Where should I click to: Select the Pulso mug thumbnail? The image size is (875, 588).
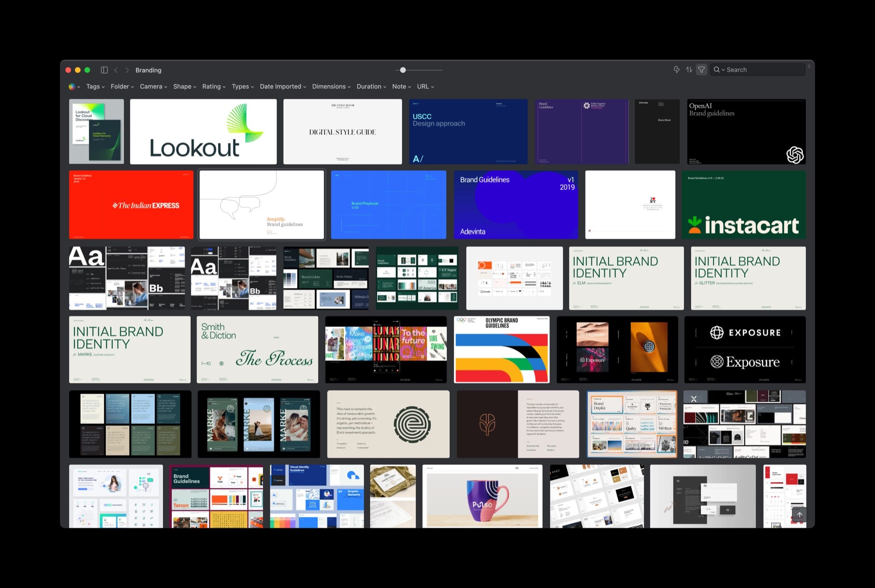point(483,496)
